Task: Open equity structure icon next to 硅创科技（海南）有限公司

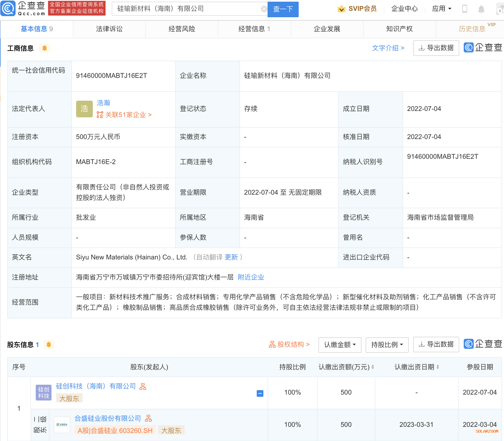Action: tap(143, 386)
